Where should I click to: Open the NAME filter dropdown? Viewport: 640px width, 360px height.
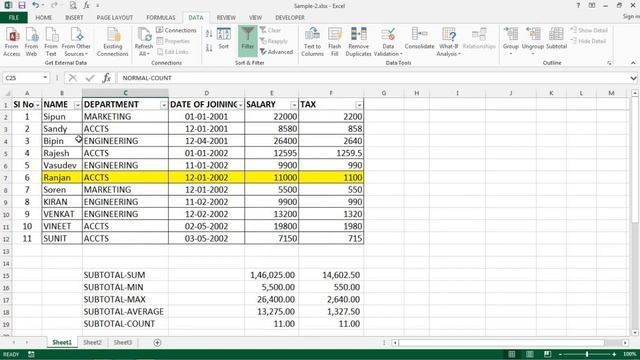point(78,105)
